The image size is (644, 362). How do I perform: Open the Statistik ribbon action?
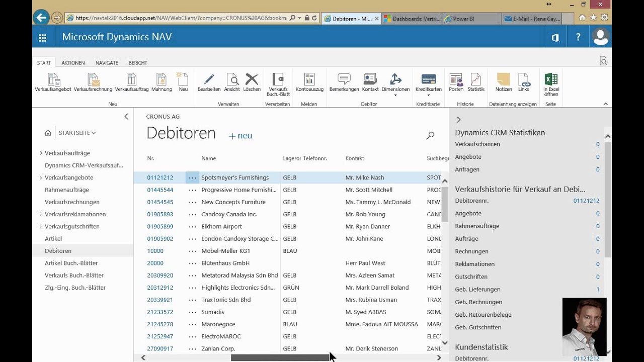coord(476,82)
